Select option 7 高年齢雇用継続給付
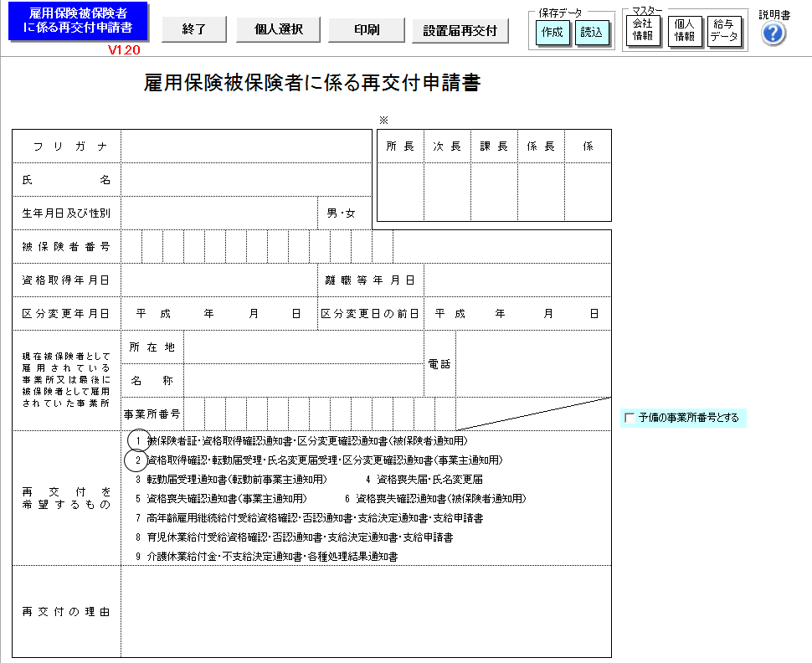Image resolution: width=812 pixels, height=663 pixels. tap(309, 518)
